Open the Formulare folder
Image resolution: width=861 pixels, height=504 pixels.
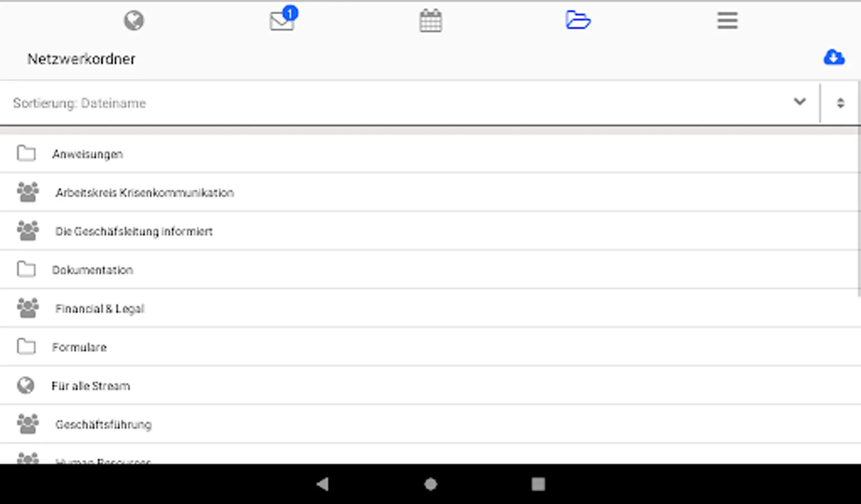coord(429,347)
